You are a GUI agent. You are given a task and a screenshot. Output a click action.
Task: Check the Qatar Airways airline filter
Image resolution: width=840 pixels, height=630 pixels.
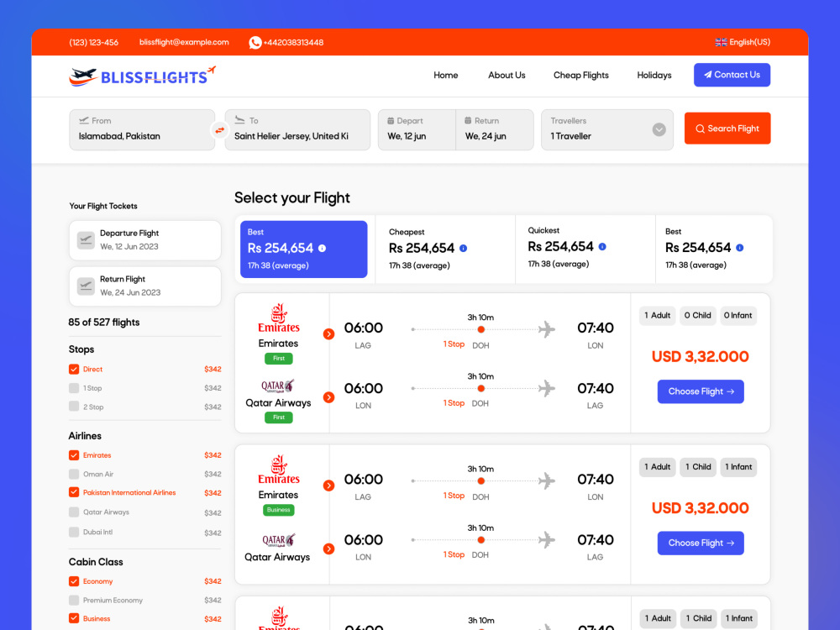coord(74,512)
